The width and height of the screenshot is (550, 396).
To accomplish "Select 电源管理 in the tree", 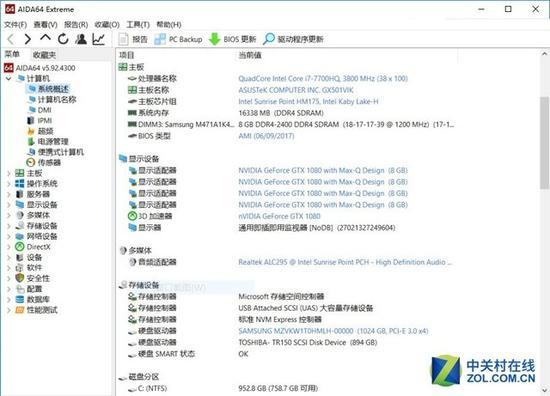I will 48,141.
